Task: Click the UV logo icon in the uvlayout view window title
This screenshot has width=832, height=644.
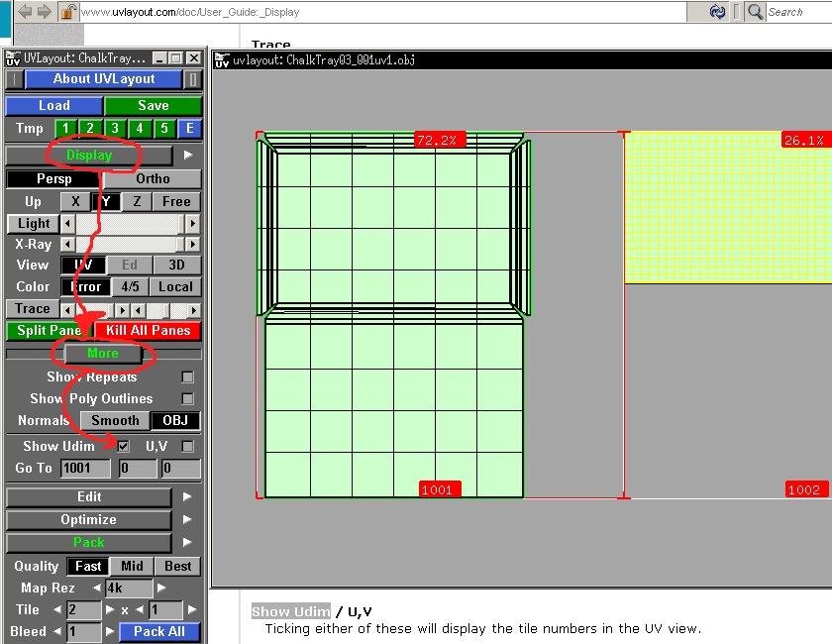Action: (x=222, y=60)
